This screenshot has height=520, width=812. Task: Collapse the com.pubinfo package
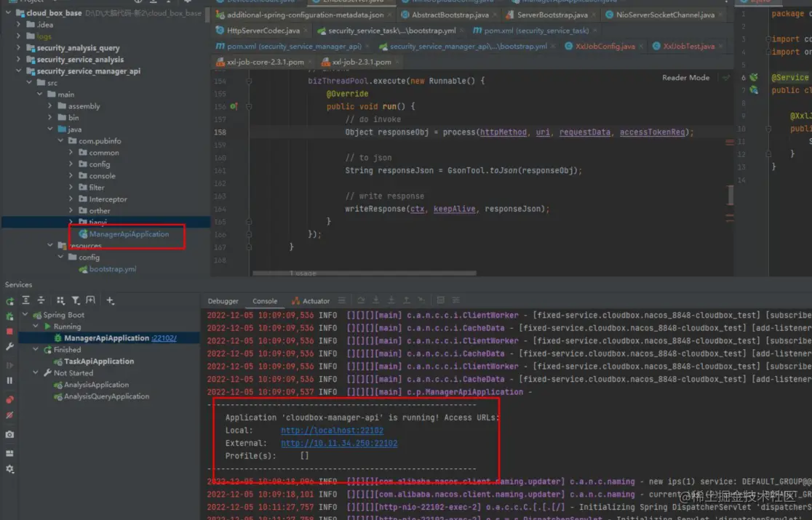(x=60, y=141)
